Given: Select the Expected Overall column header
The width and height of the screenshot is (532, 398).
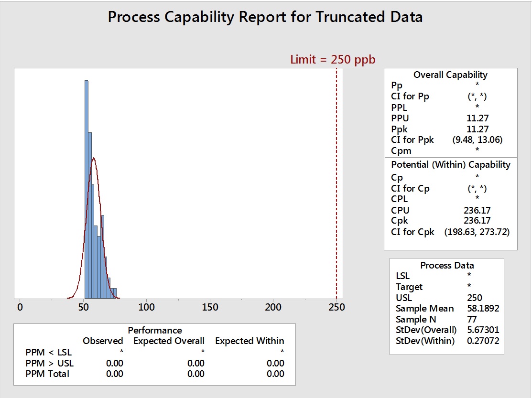Looking at the screenshot, I should [169, 341].
